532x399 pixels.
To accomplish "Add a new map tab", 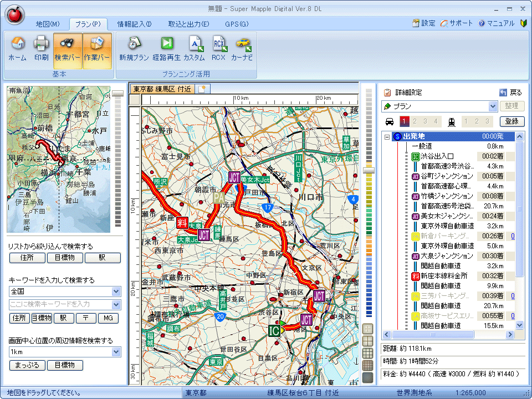I will pyautogui.click(x=203, y=89).
